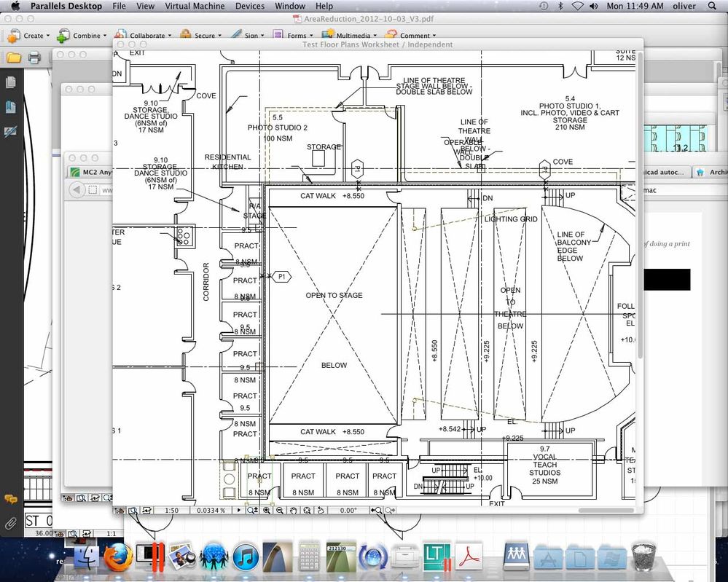Click the Back button in the background browser window

coord(77,189)
